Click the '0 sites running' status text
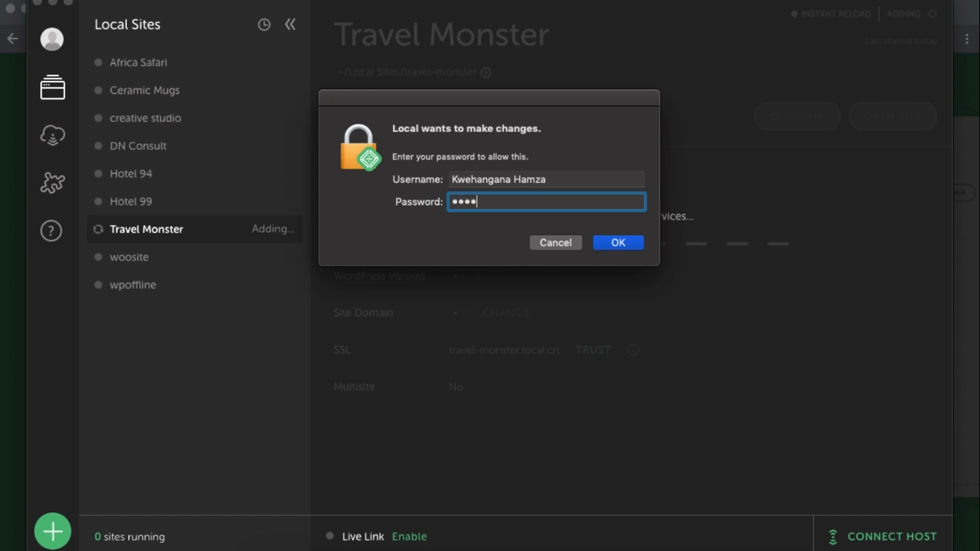The height and width of the screenshot is (551, 980). [x=130, y=537]
